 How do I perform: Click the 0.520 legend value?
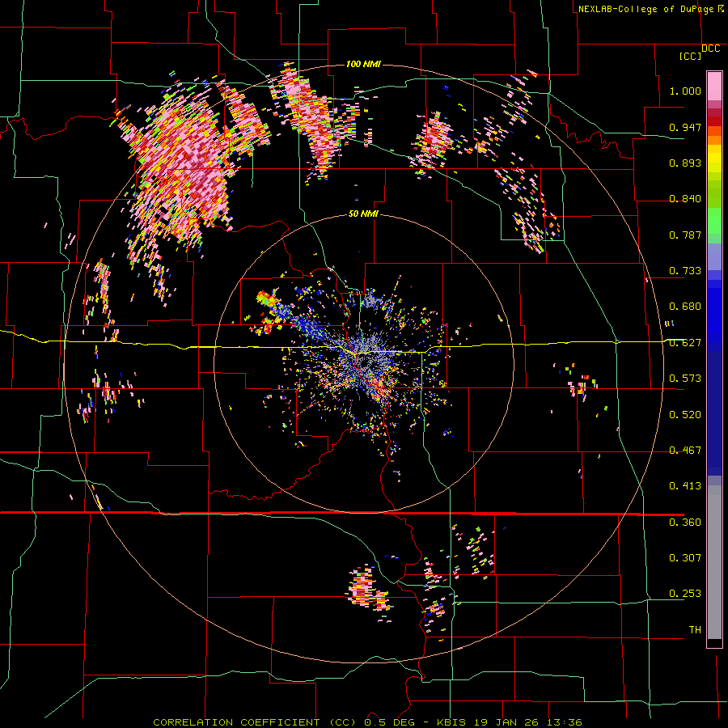point(685,415)
